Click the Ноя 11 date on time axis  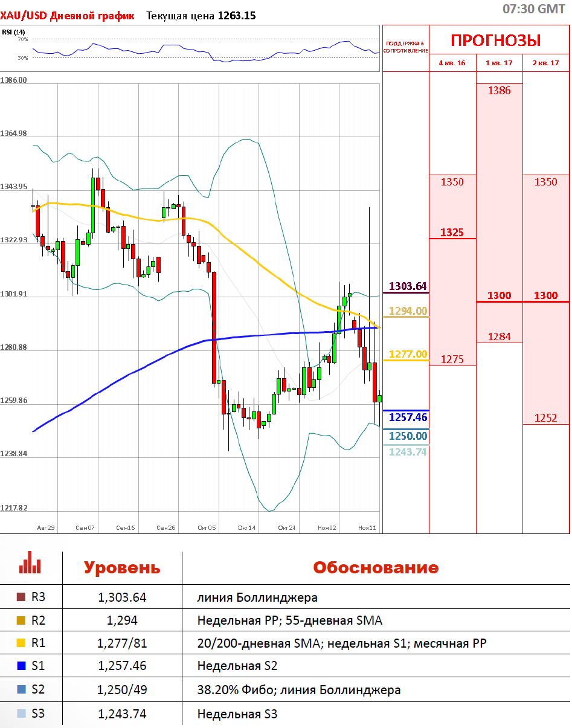point(367,527)
